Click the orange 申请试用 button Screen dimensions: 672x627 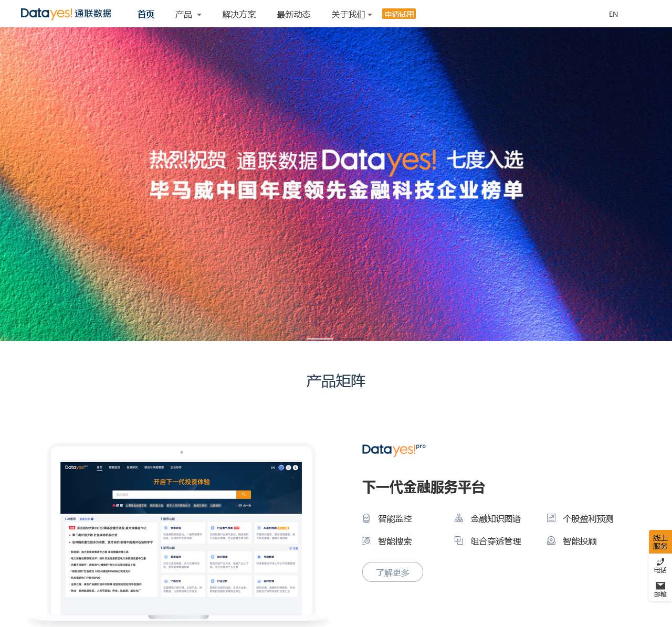399,14
